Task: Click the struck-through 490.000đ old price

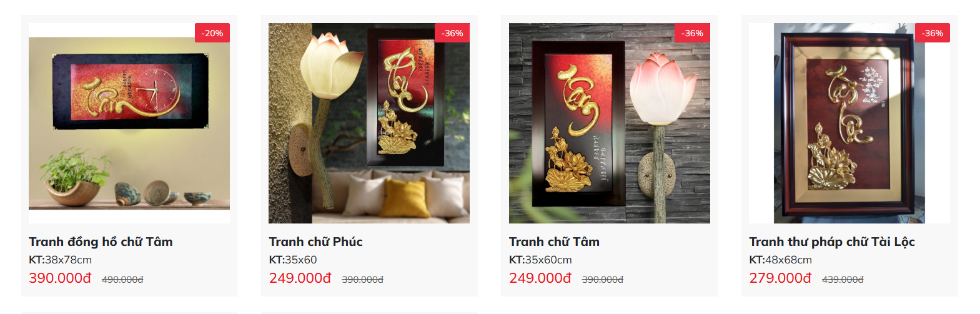Action: [x=122, y=280]
